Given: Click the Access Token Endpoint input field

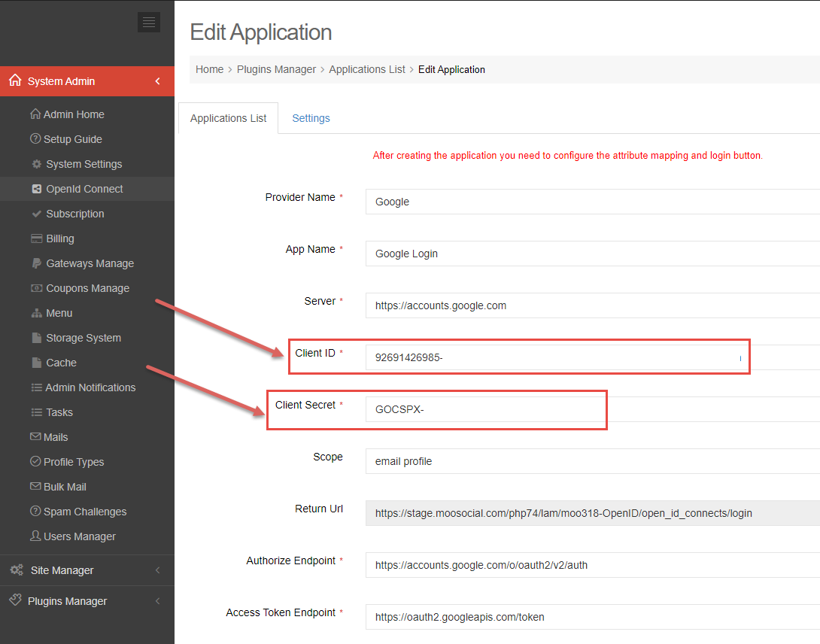Looking at the screenshot, I should coord(593,617).
